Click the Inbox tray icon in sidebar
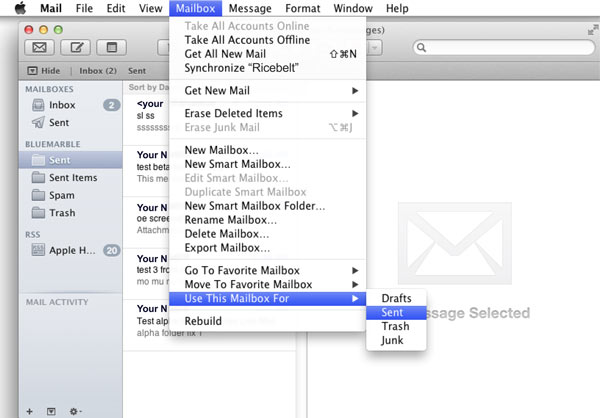 37,105
